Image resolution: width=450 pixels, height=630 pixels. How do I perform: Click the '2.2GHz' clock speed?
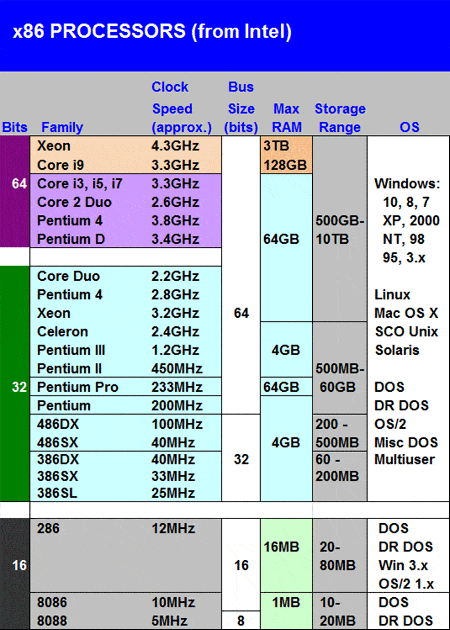pos(175,276)
